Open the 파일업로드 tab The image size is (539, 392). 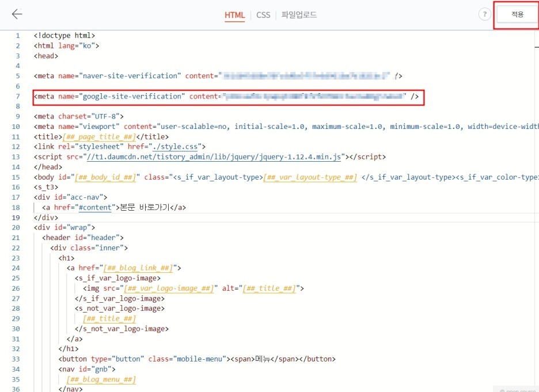[x=299, y=15]
